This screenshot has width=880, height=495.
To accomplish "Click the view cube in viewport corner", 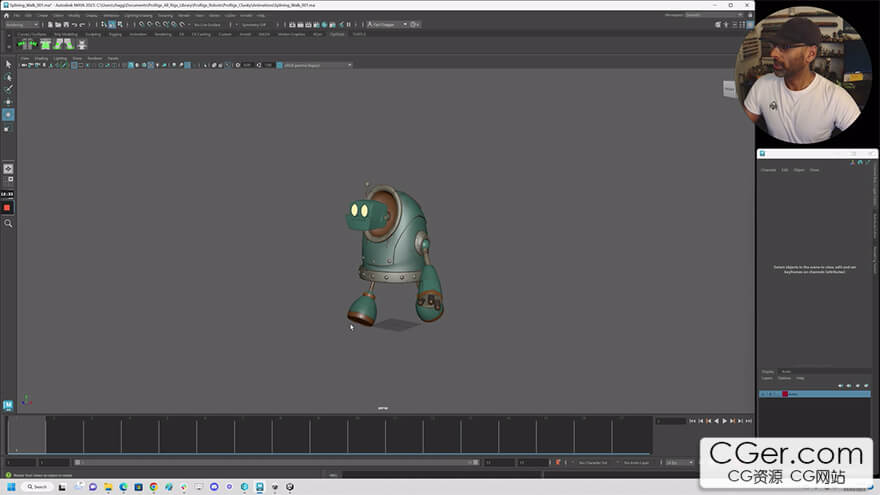I will pyautogui.click(x=729, y=89).
